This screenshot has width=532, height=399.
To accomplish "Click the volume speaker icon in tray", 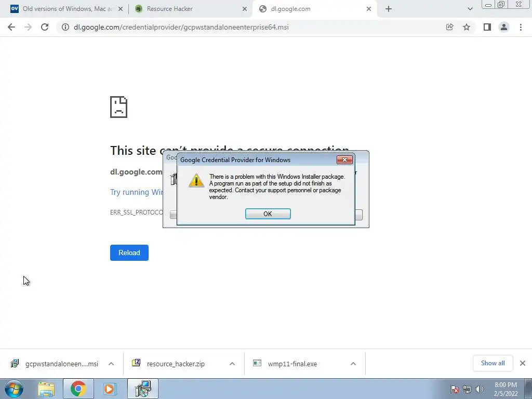I will 479,389.
